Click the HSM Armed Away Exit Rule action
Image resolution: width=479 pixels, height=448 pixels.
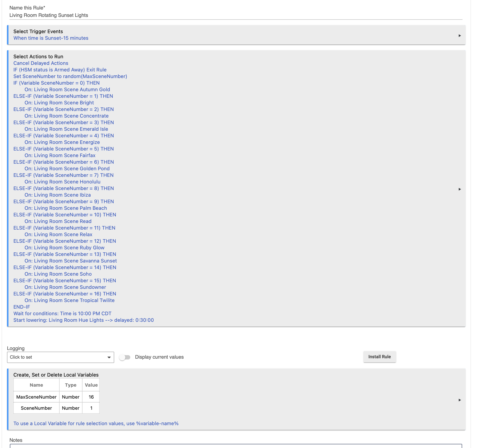[x=60, y=70]
